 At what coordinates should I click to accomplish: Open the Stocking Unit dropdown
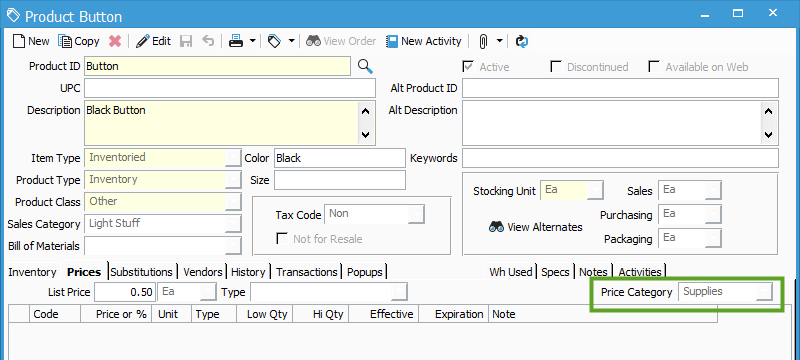(x=596, y=190)
